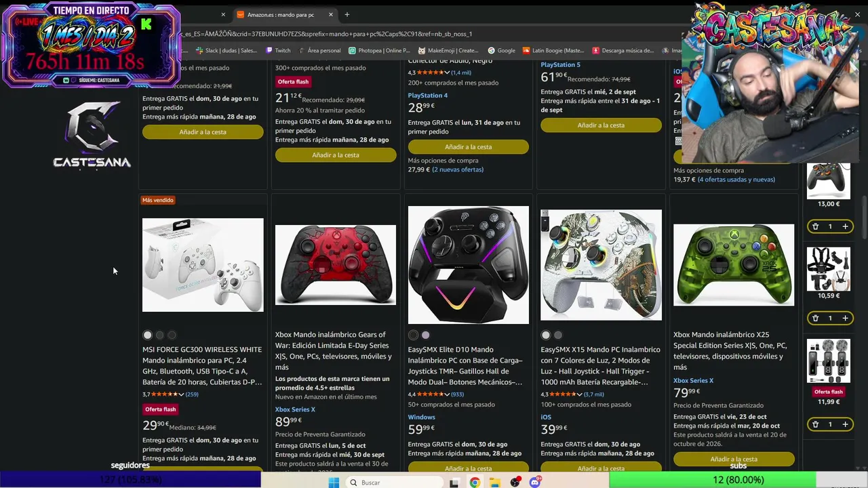Open the 11,99 € wireless microphone cart thumbnail

[828, 361]
